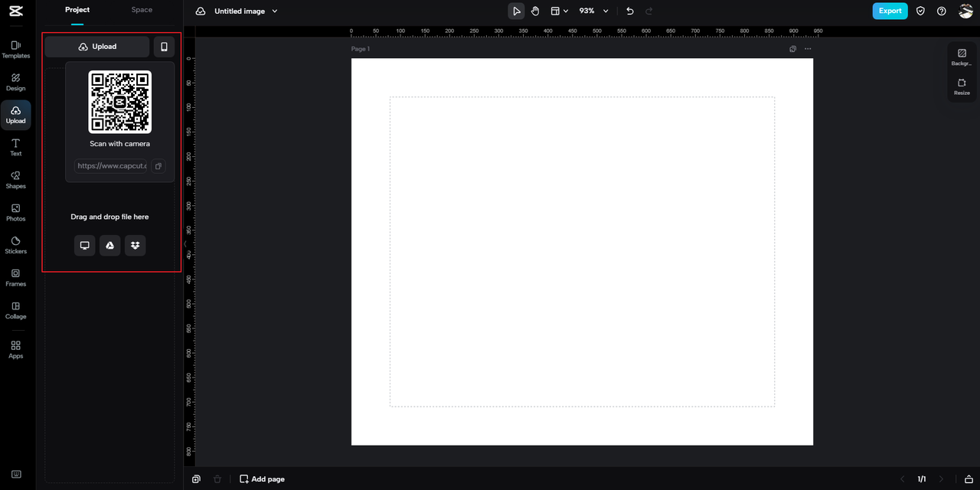Screen dimensions: 980x490
Task: Copy the capcut.com upload link
Action: tap(158, 166)
